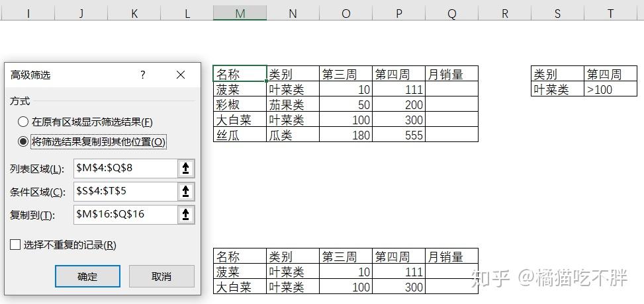Close the 高级筛选 dialog
The height and width of the screenshot is (304, 644).
click(x=180, y=75)
